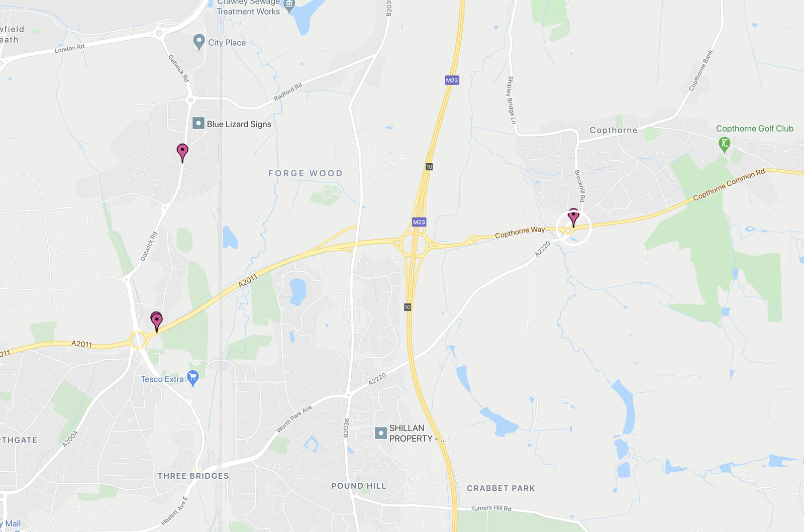Click the Tesco Extra label

click(x=162, y=379)
